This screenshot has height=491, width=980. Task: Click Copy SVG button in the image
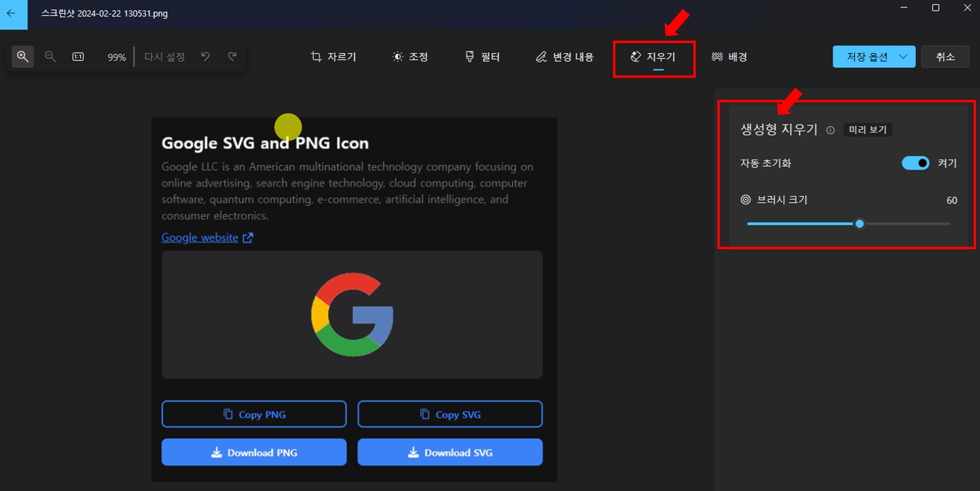point(450,414)
